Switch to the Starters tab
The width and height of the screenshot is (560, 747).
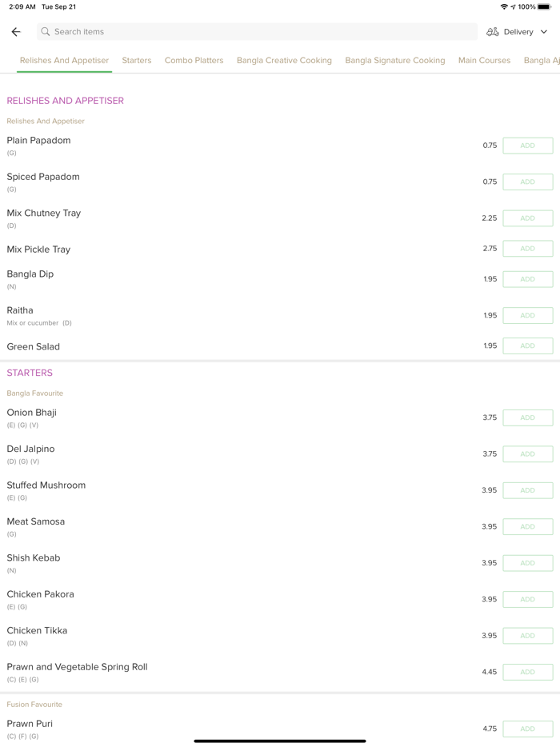pos(137,60)
